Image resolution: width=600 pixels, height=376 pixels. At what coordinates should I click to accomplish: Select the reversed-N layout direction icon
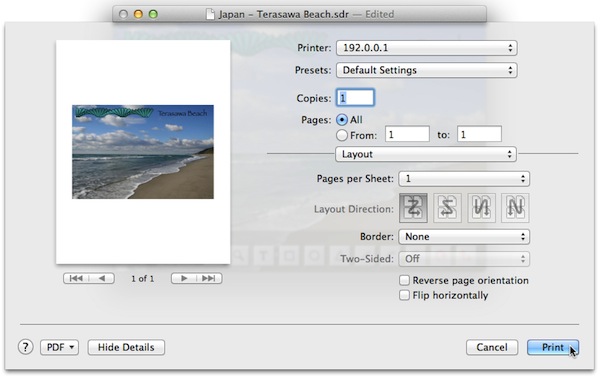click(481, 208)
